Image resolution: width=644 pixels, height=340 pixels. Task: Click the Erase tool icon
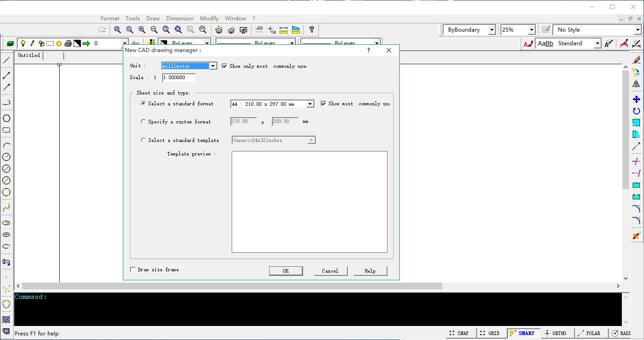(x=636, y=60)
